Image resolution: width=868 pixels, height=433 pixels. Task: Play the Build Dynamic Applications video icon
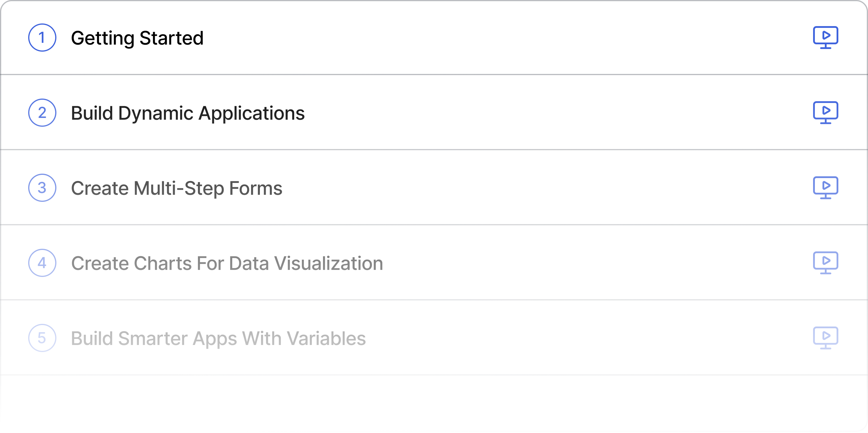[x=825, y=112]
